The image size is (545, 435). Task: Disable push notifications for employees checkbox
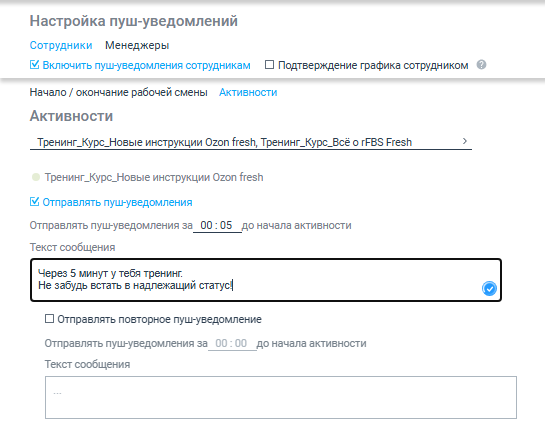pyautogui.click(x=34, y=65)
